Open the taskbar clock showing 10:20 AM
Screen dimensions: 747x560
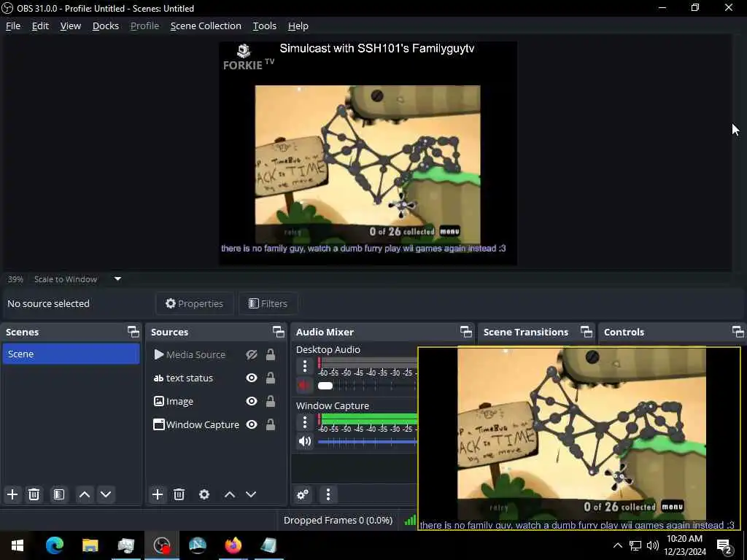click(685, 545)
